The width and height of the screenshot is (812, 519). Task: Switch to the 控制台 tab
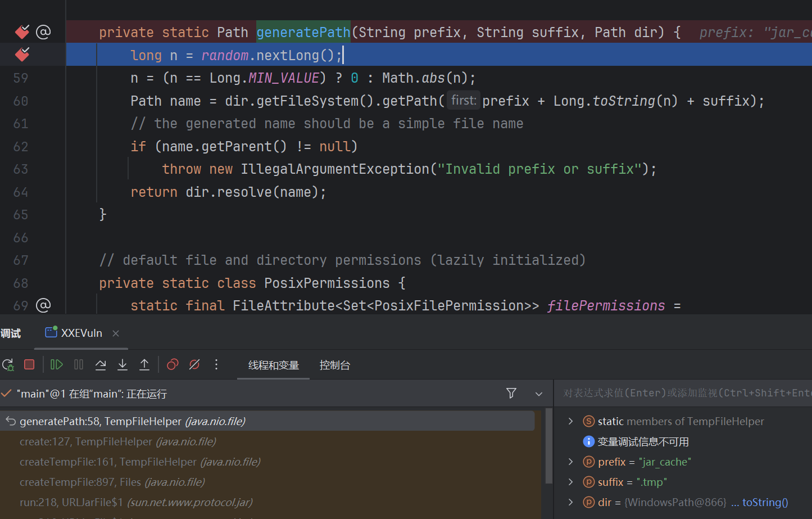[x=334, y=365]
